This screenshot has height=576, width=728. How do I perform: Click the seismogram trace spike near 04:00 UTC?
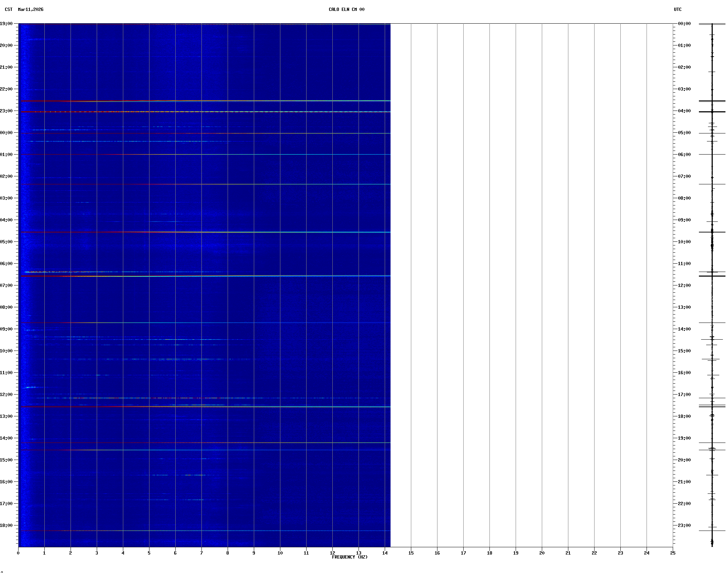[712, 112]
